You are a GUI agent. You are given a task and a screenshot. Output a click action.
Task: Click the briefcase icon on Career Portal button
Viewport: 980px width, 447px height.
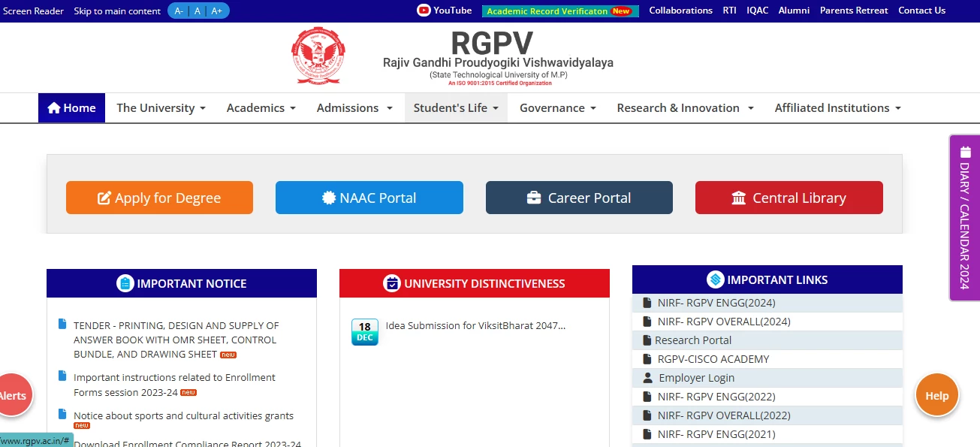pos(533,198)
